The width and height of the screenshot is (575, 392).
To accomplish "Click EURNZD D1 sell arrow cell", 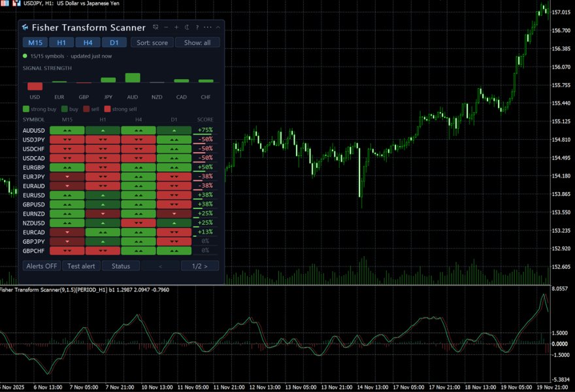I will (x=174, y=214).
